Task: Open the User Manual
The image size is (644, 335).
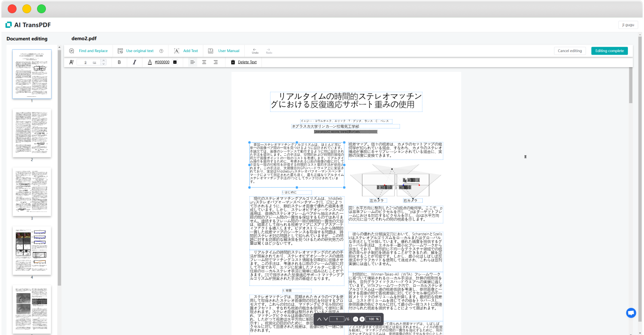Action: (x=228, y=51)
